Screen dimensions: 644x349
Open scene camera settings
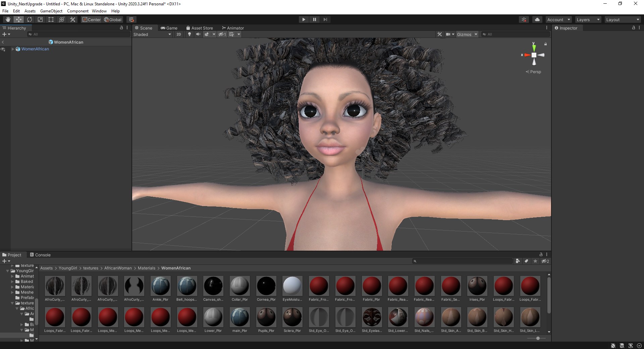click(x=450, y=34)
